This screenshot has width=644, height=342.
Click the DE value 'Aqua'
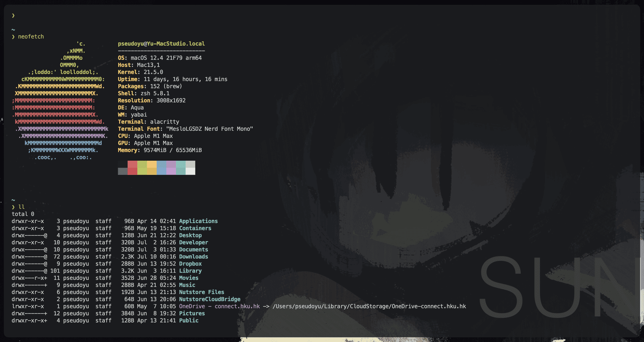point(137,108)
